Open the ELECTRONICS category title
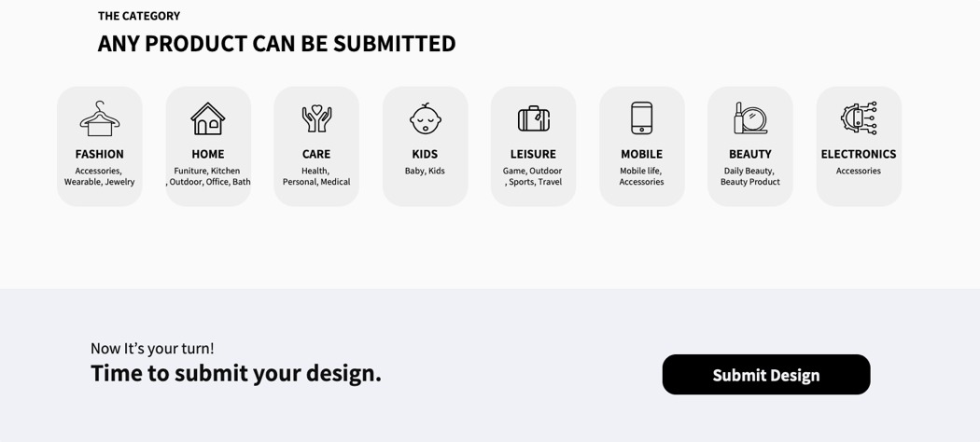 [859, 154]
